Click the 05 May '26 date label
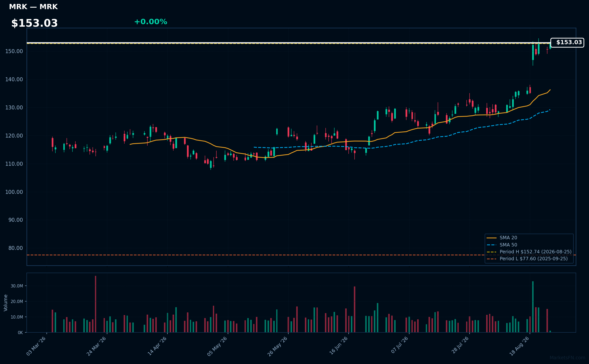The width and height of the screenshot is (589, 364). (217, 346)
